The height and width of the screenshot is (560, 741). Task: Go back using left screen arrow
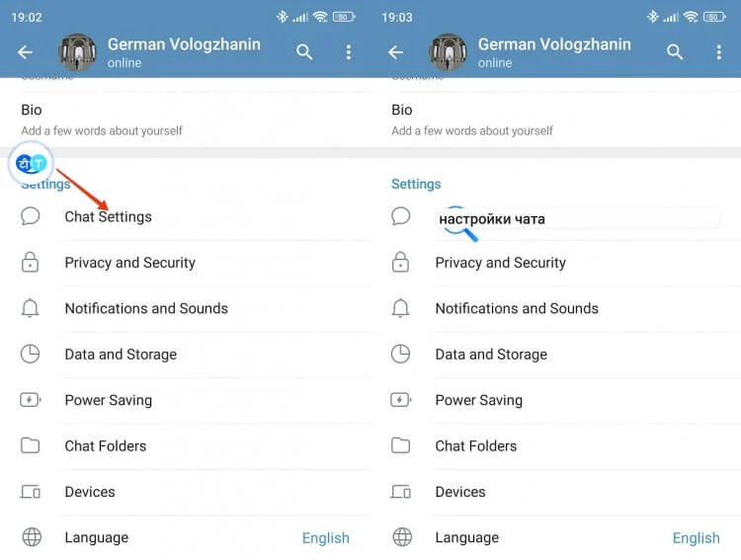(x=25, y=52)
